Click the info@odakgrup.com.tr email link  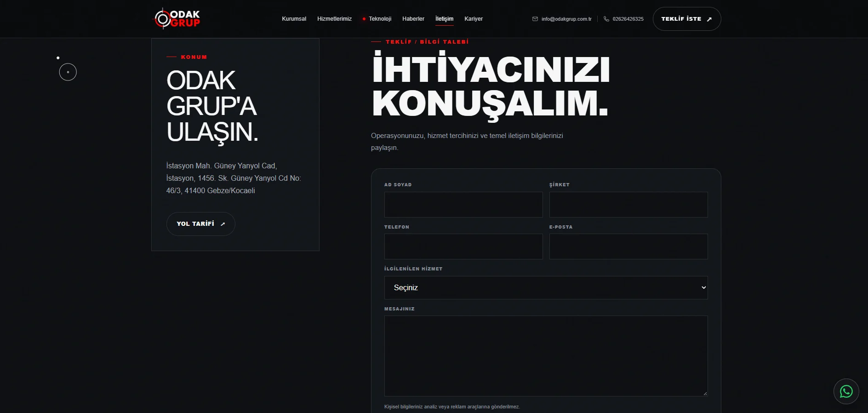(566, 19)
